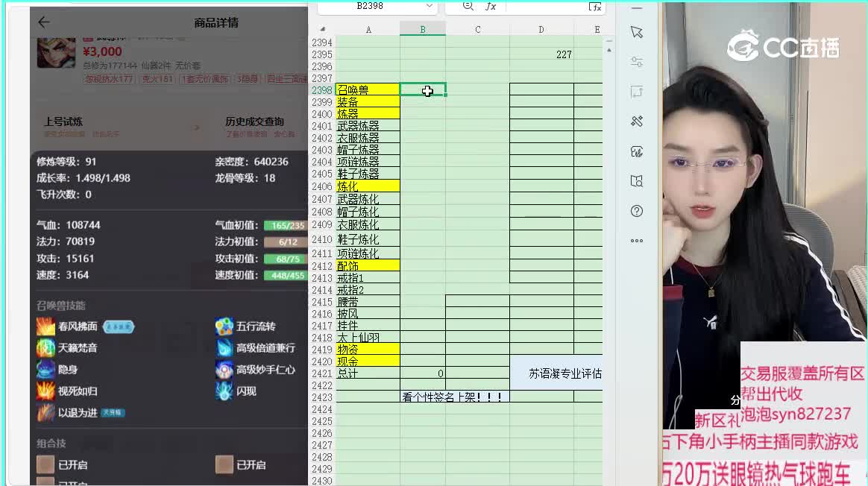Click the chart analysis icon in sidebar
This screenshot has height=486, width=868.
point(637,151)
